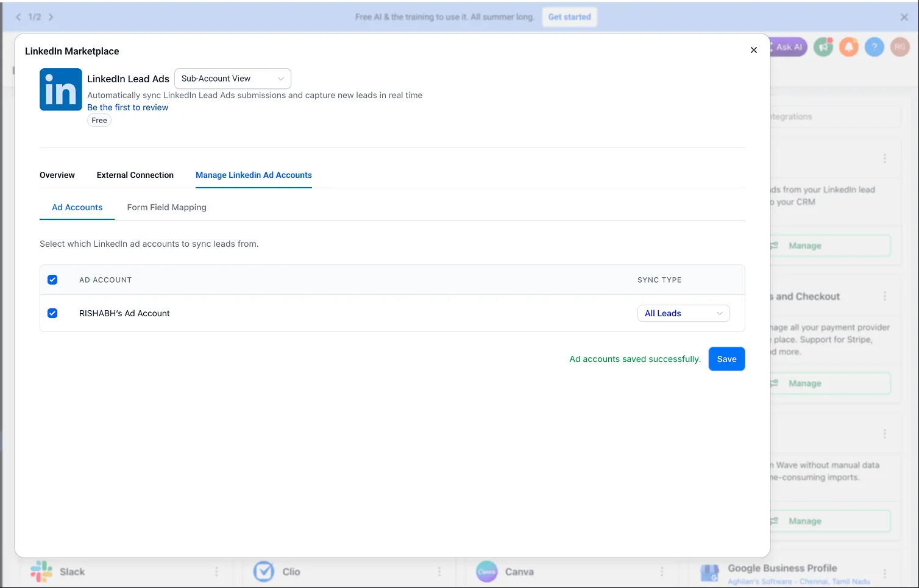
Task: Close the LinkedIn Marketplace dialog
Action: pos(754,50)
